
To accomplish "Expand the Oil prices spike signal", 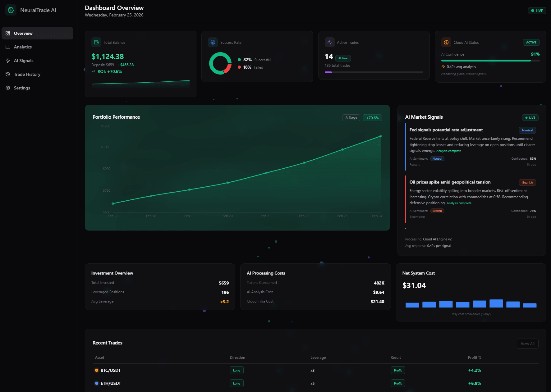I will (450, 182).
